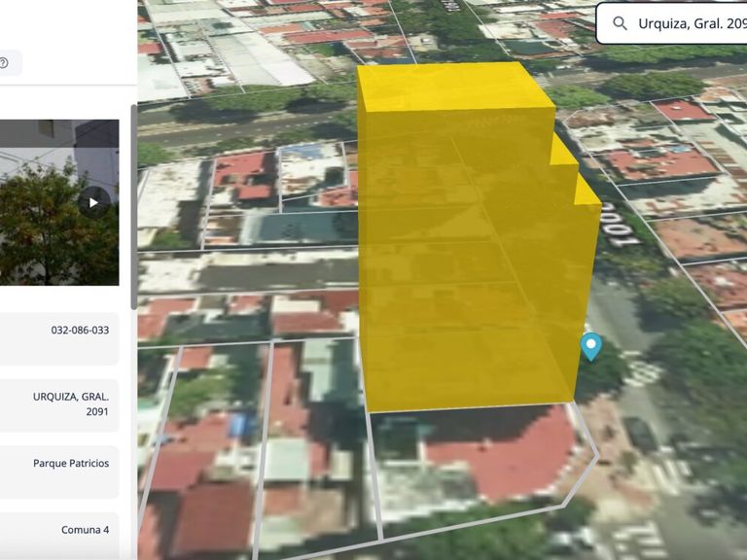Click the 1000 street number label

point(620,225)
